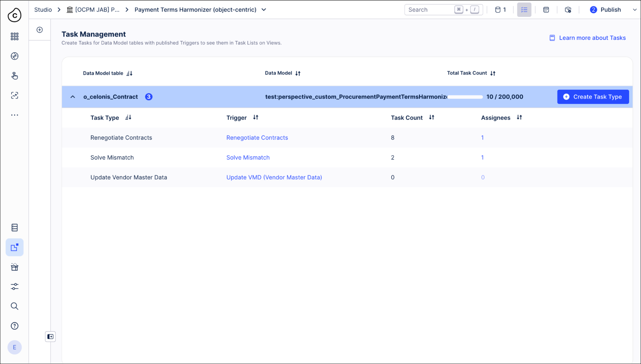Click the book icon beside Learn more
The width and height of the screenshot is (641, 364).
click(552, 38)
